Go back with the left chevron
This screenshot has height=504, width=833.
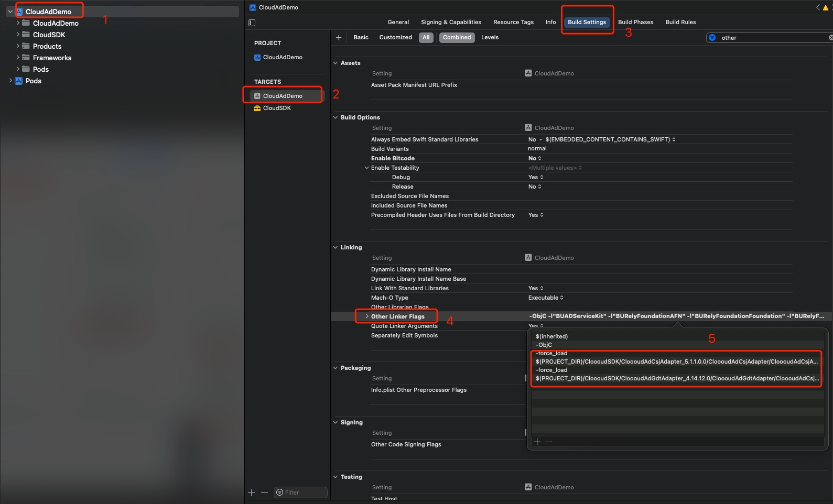(x=818, y=7)
